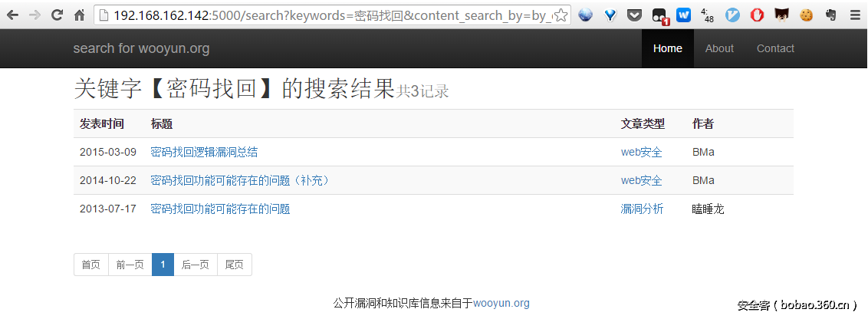
Task: Save page with Pocket extension
Action: pyautogui.click(x=634, y=15)
